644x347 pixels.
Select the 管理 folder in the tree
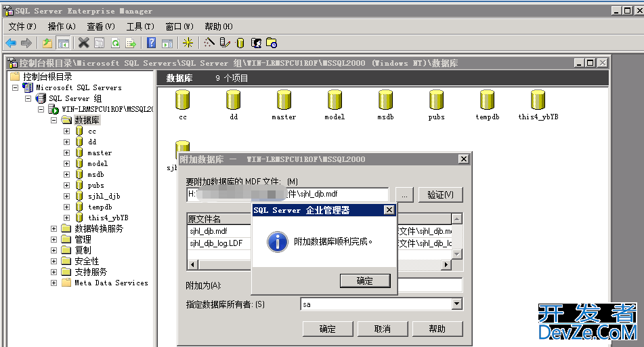pyautogui.click(x=83, y=239)
